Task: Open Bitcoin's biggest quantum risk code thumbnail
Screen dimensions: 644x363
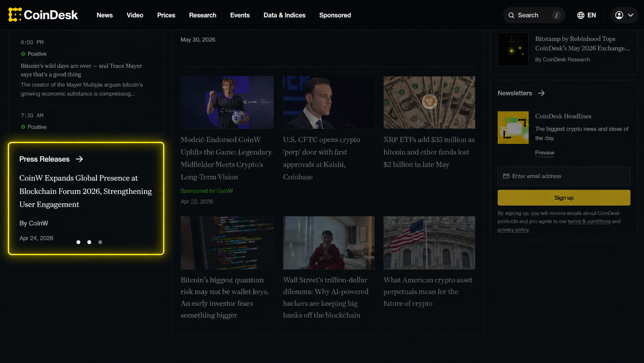Action: (227, 243)
